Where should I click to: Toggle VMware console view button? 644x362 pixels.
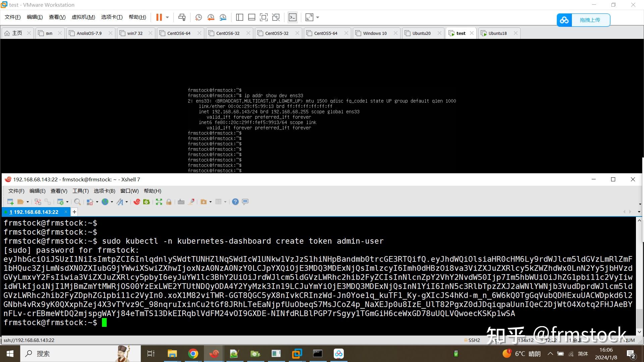point(292,17)
